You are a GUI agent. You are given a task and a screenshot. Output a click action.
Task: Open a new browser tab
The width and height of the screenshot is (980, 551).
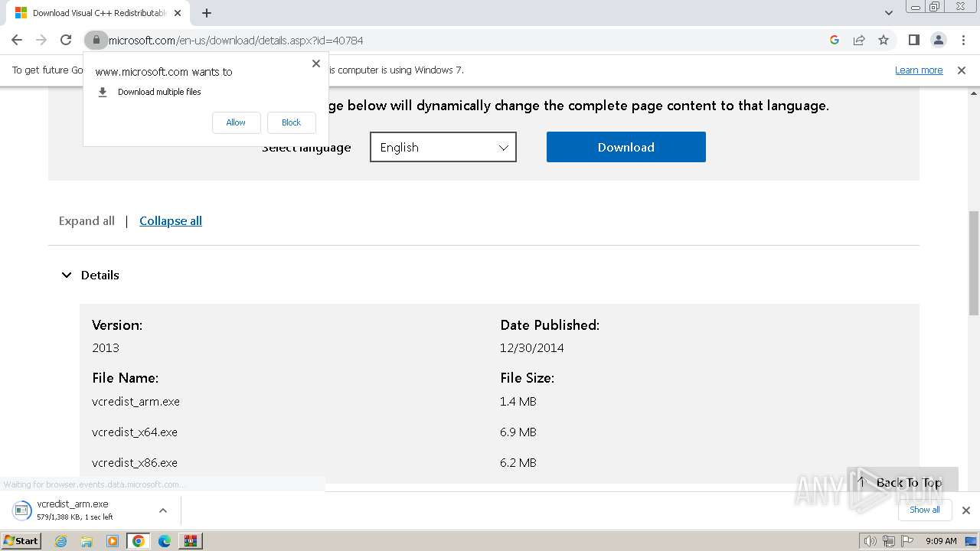pos(207,13)
